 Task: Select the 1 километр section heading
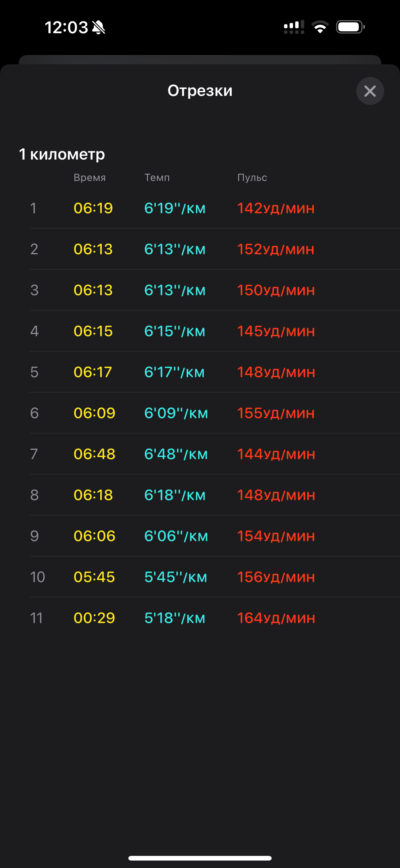[x=62, y=154]
